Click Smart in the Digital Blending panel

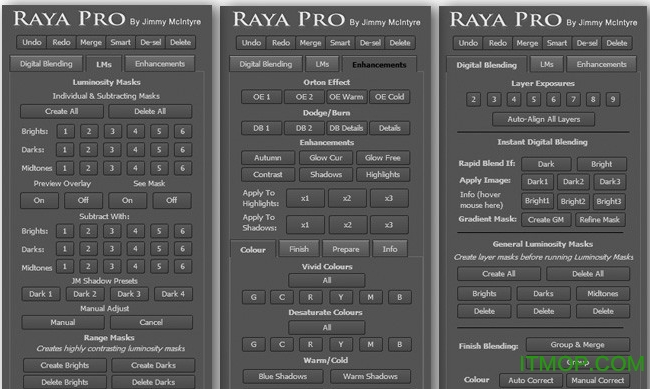[557, 43]
